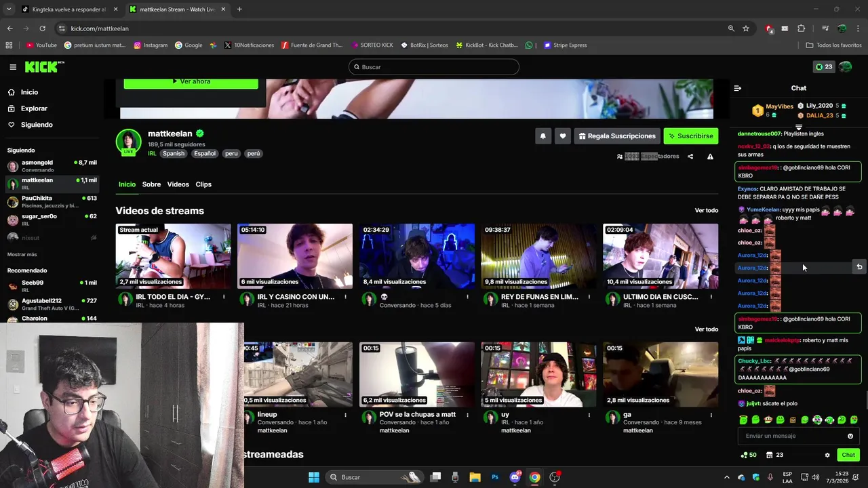Open three-dot menu for the ga clip
This screenshot has width=868, height=488.
(711, 415)
